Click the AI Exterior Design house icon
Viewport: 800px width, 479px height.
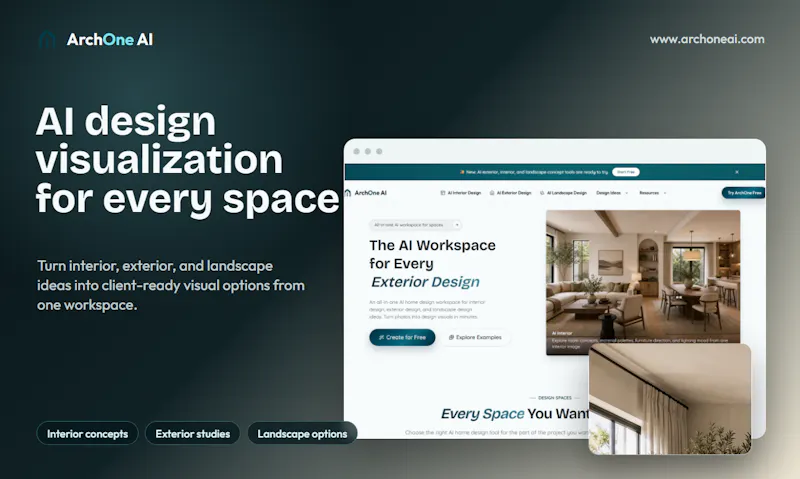point(492,193)
